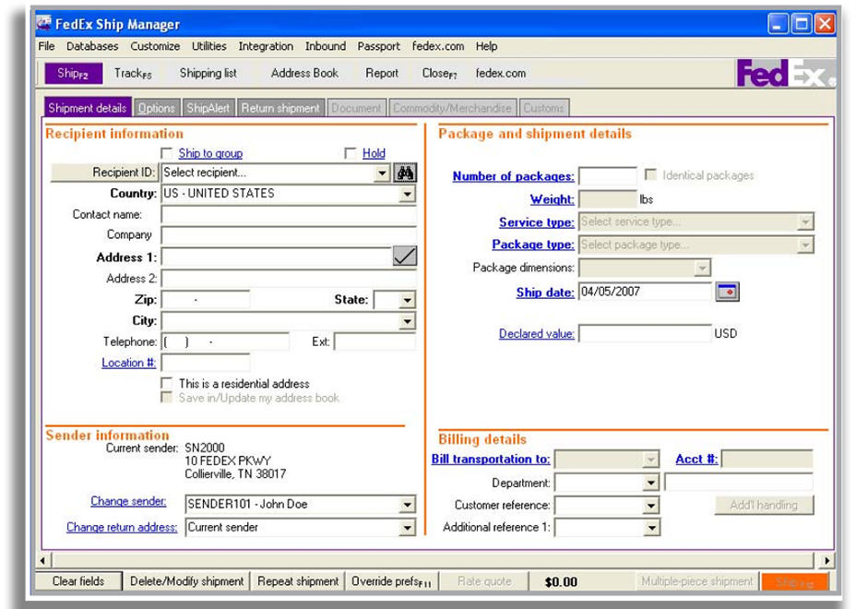Click the Declared value input field
Image resolution: width=868 pixels, height=609 pixels.
(645, 333)
